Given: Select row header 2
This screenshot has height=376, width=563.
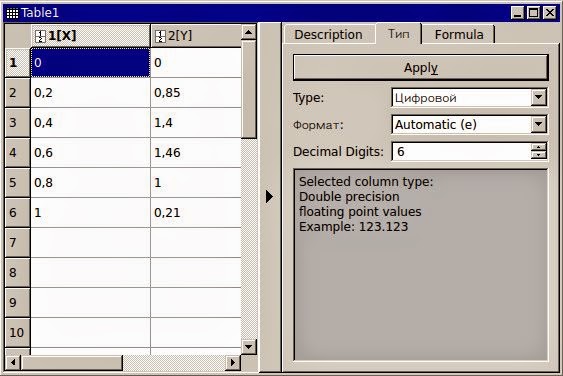Looking at the screenshot, I should point(18,93).
